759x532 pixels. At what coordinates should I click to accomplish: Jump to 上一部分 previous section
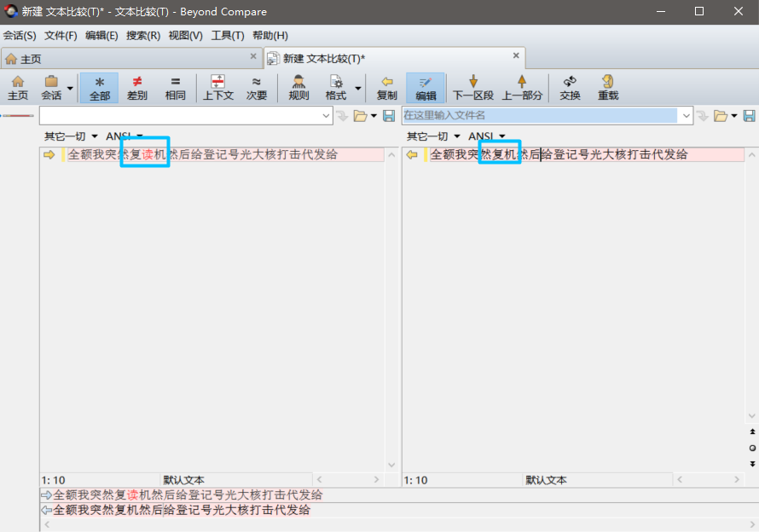522,88
